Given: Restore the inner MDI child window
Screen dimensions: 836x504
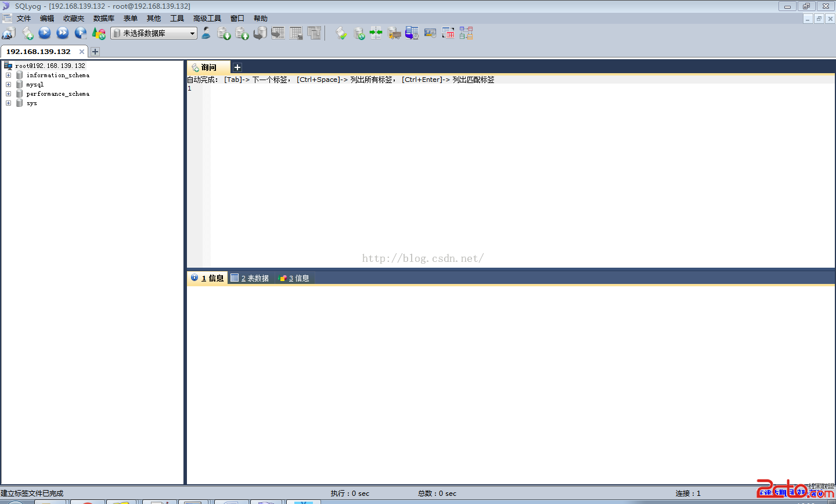Looking at the screenshot, I should click(x=819, y=19).
